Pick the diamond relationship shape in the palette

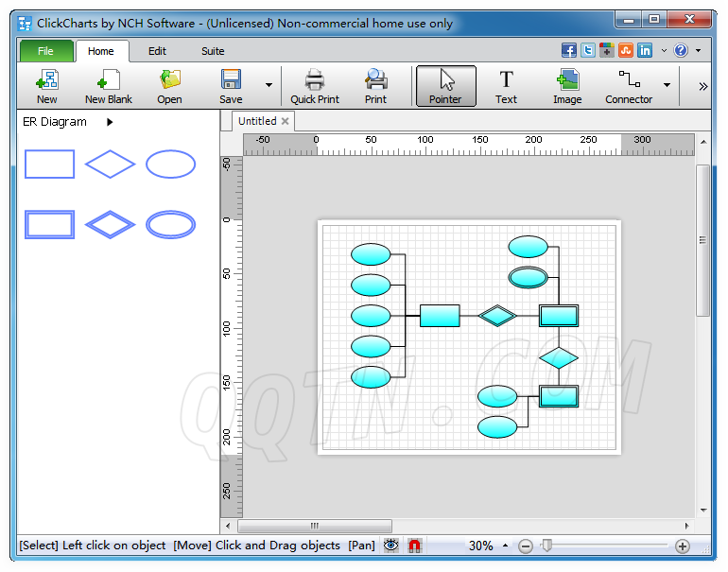pos(110,165)
